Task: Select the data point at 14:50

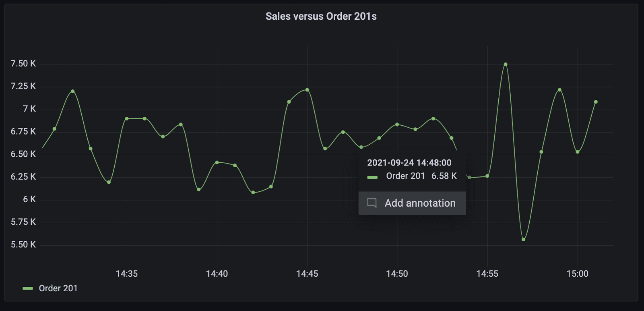Action: (397, 124)
